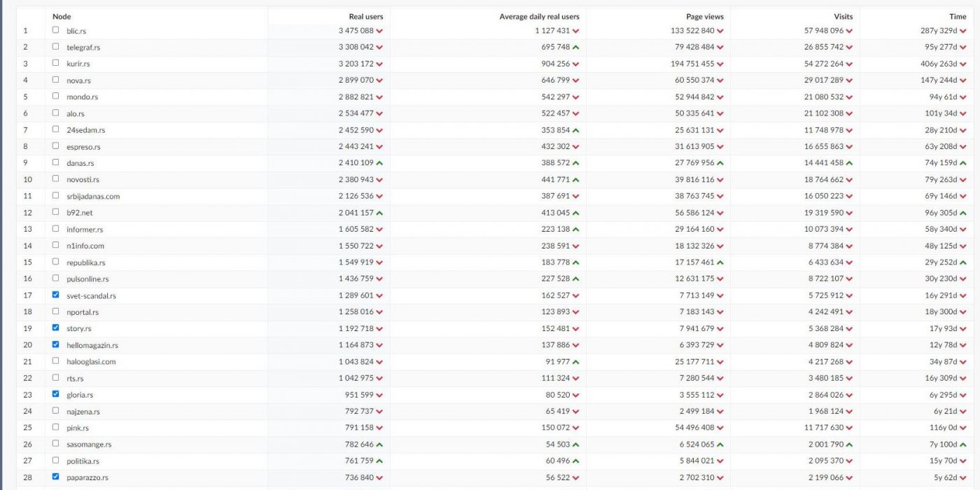980x490 pixels.
Task: Click the 57 948 096 visits value
Action: coord(824,31)
